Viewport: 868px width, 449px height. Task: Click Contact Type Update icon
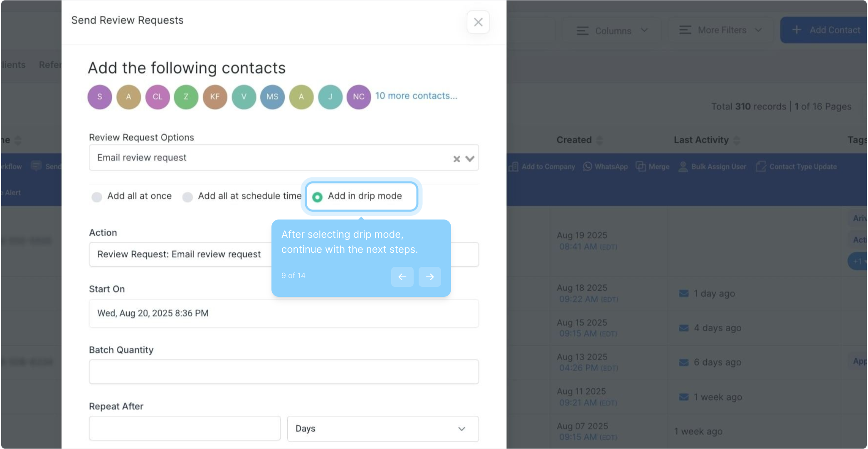point(761,167)
